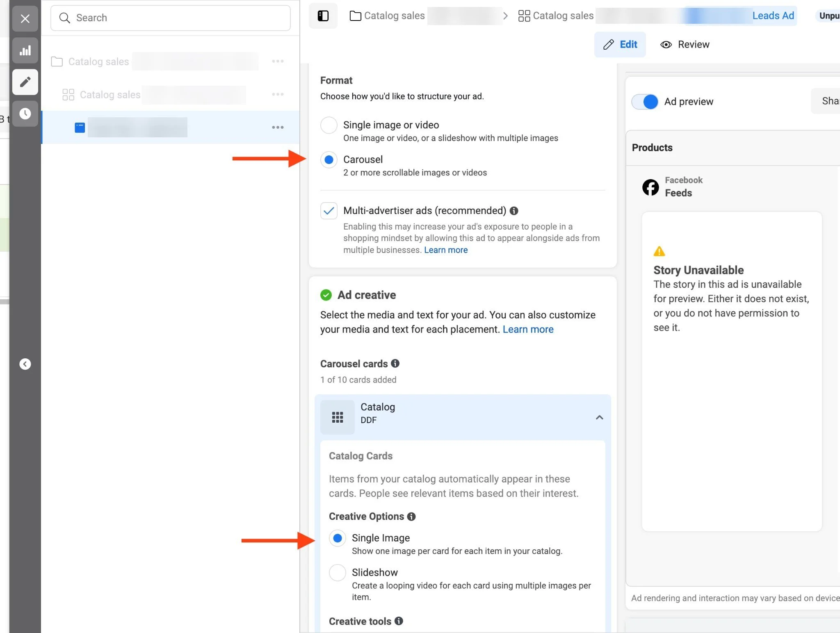This screenshot has height=633, width=840.
Task: Switch to the Review tab
Action: coord(685,45)
